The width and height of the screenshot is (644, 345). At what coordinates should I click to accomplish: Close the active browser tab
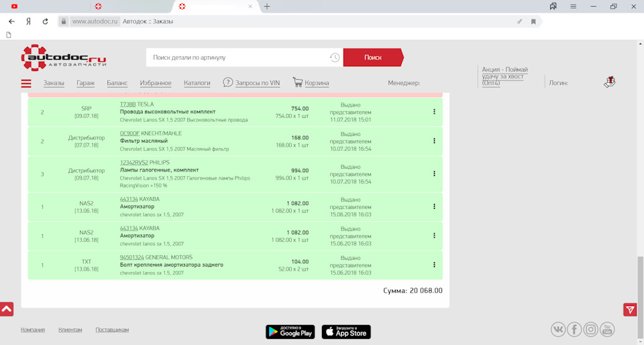click(x=250, y=6)
